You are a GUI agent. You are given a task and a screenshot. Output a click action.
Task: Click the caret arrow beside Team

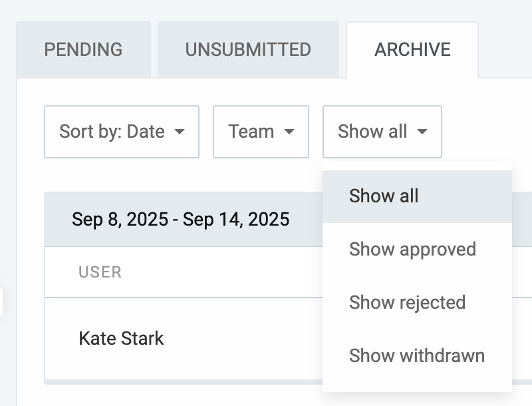tap(289, 132)
